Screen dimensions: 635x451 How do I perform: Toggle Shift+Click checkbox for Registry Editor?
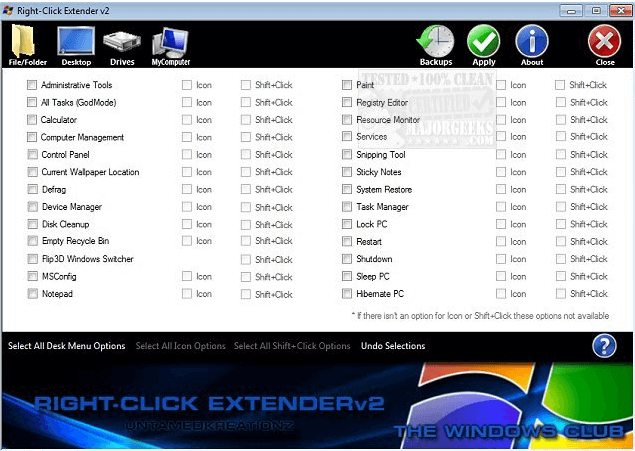tap(560, 102)
